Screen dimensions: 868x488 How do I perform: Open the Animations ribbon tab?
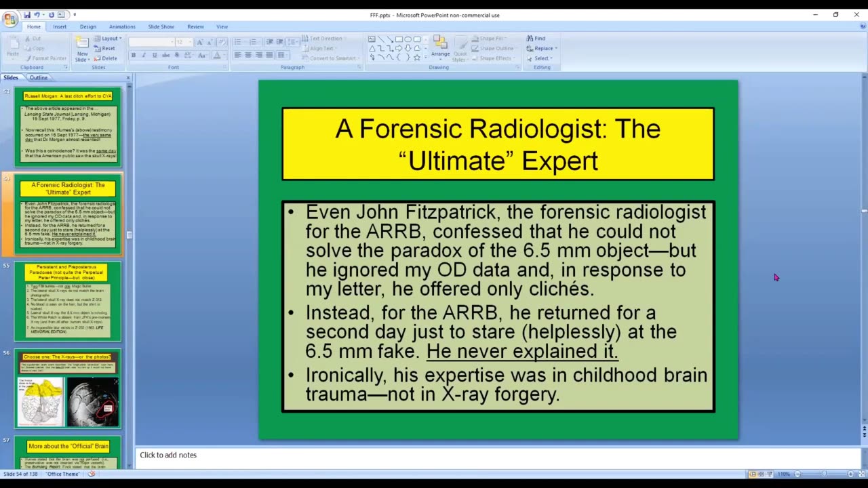122,26
